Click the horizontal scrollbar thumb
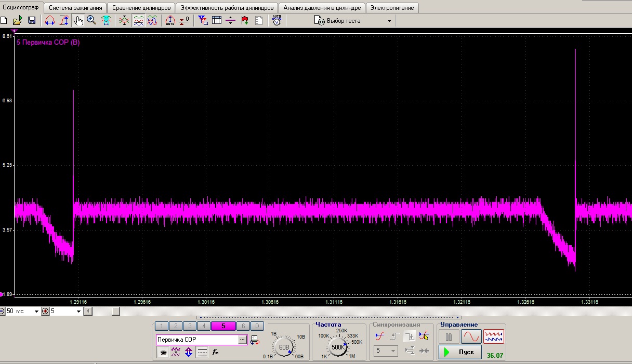Image resolution: width=632 pixels, height=364 pixels. click(116, 311)
